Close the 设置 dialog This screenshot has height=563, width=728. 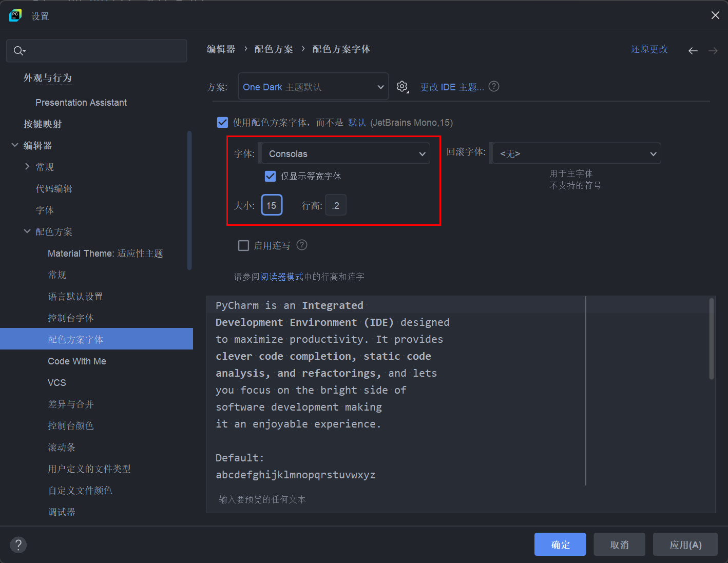coord(715,15)
